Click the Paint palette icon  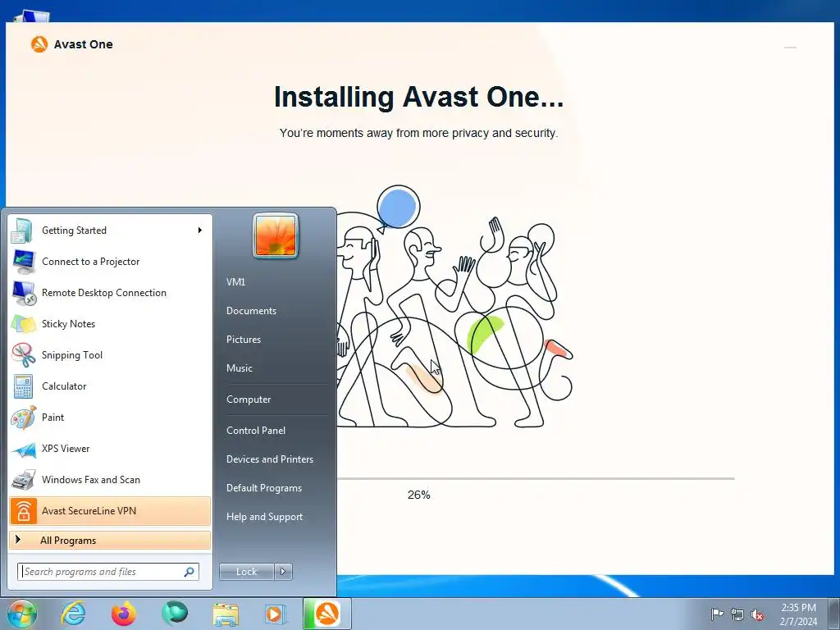(x=22, y=418)
